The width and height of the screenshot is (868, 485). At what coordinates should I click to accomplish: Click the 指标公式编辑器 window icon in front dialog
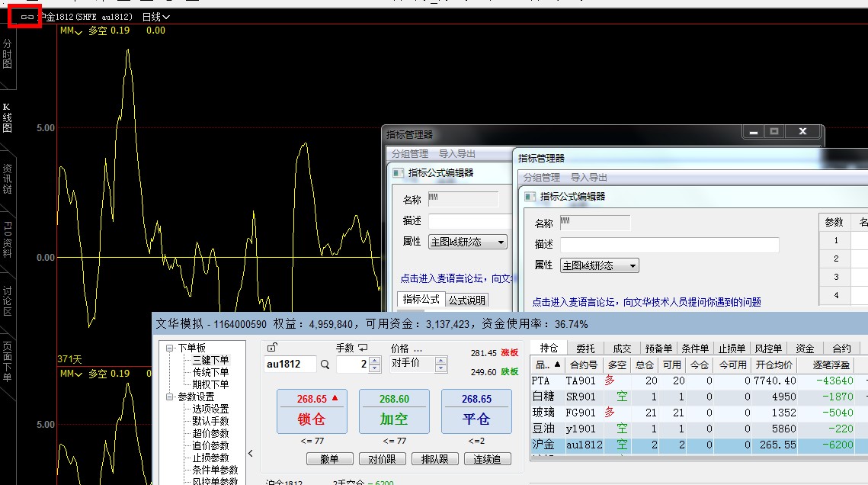529,196
